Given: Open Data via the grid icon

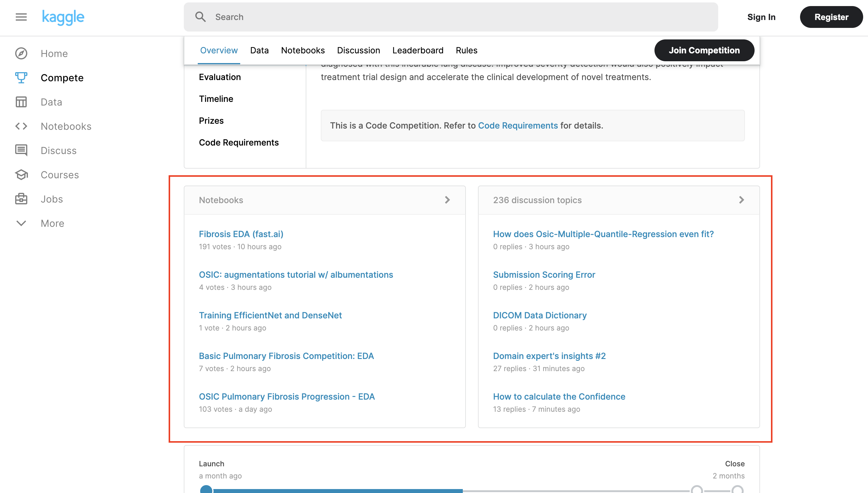Looking at the screenshot, I should point(21,102).
